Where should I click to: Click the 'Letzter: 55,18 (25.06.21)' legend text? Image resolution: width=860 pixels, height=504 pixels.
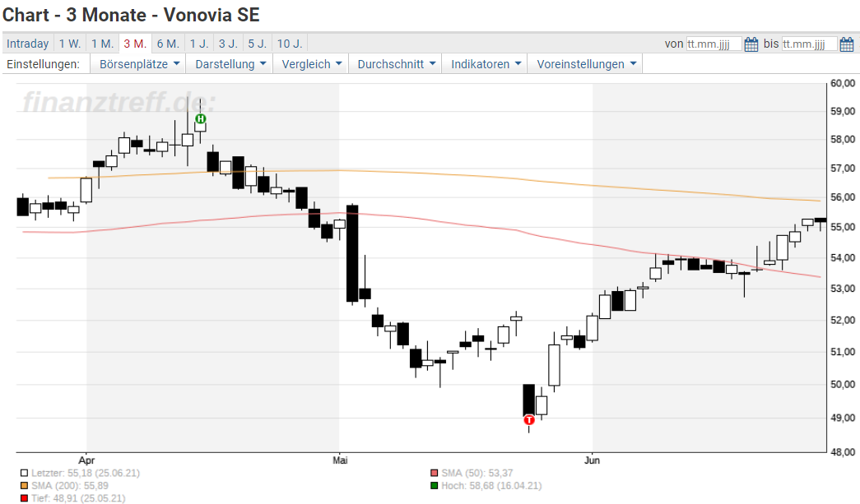[x=86, y=473]
